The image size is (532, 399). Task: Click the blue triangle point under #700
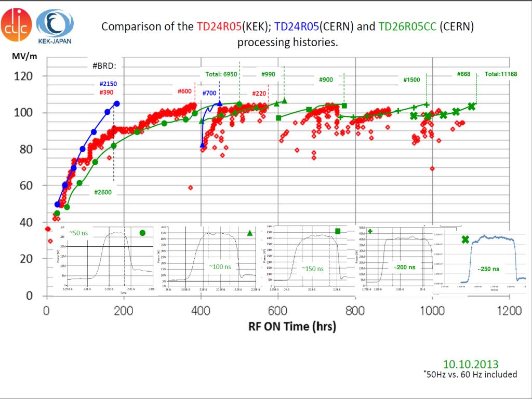point(220,103)
